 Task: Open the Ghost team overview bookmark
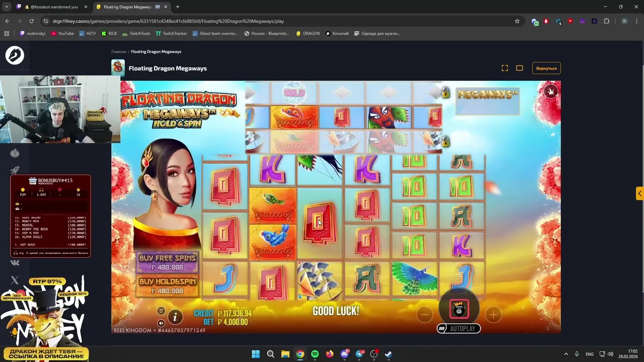(x=215, y=34)
